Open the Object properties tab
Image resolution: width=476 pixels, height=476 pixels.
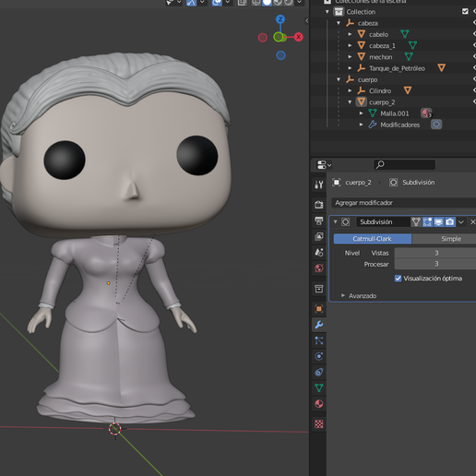pos(319,309)
